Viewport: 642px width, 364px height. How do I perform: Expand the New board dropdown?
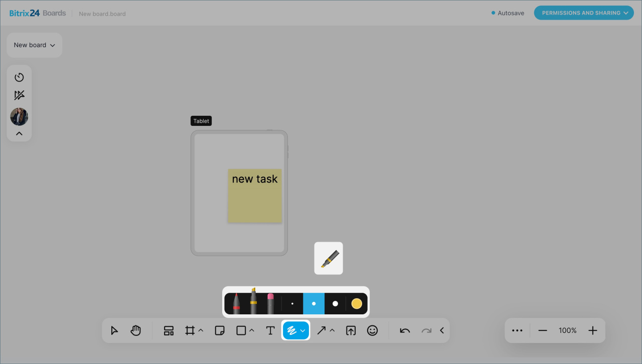[x=35, y=45]
